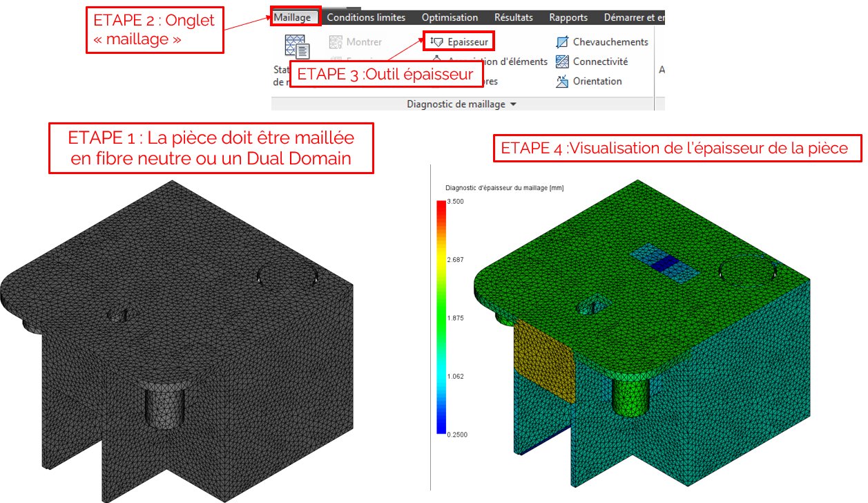Click the Epaisseur thickness diagnostic icon

click(x=436, y=42)
